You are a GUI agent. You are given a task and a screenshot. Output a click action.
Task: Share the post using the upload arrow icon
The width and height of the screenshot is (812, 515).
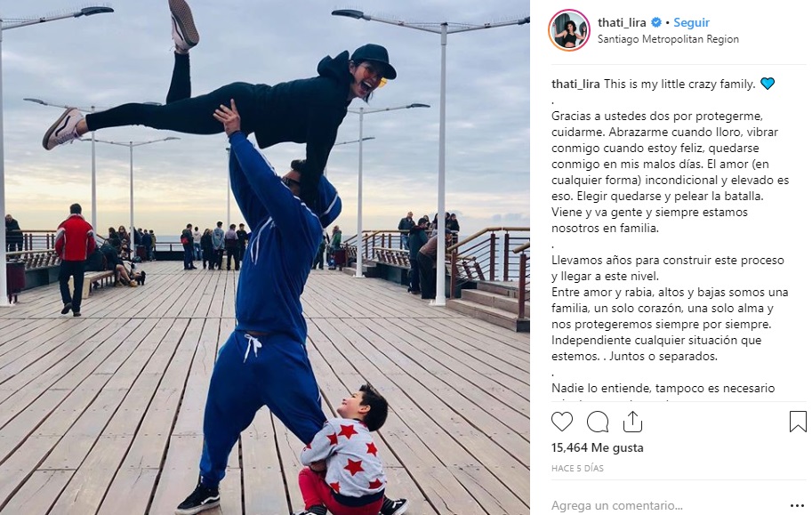point(632,422)
